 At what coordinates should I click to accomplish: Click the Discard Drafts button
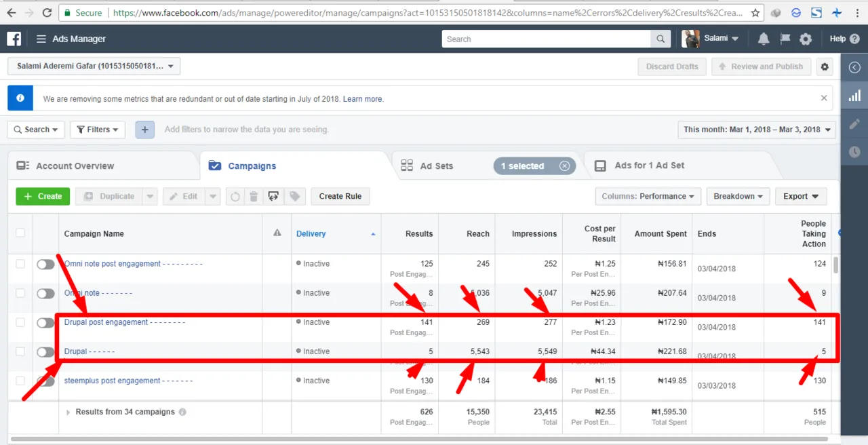coord(672,66)
